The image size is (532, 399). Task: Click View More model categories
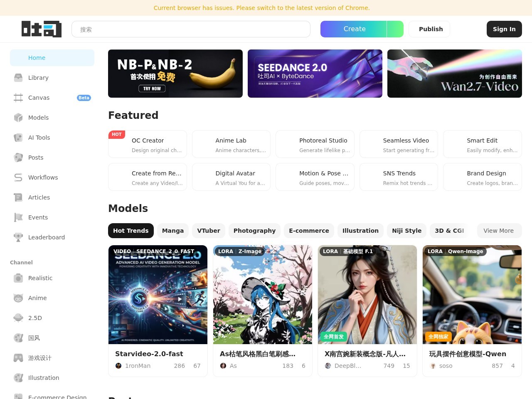click(498, 231)
